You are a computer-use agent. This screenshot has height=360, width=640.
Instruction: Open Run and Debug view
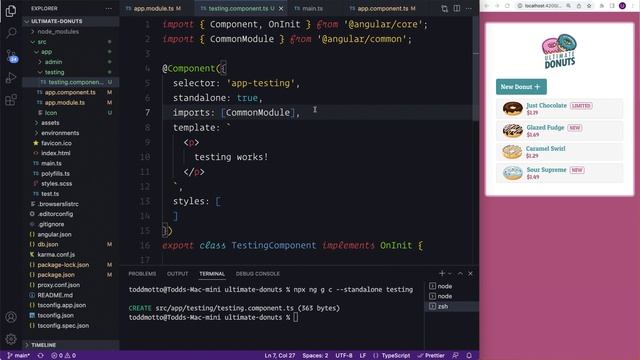pyautogui.click(x=11, y=78)
